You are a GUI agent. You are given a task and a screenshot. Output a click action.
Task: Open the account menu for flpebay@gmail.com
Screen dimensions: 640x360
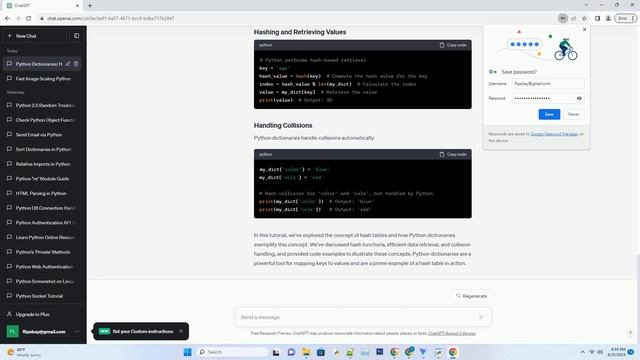[43, 331]
